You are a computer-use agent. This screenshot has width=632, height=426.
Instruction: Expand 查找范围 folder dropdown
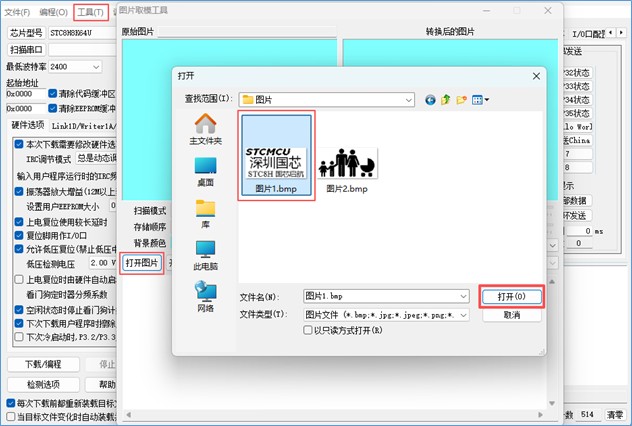point(409,100)
